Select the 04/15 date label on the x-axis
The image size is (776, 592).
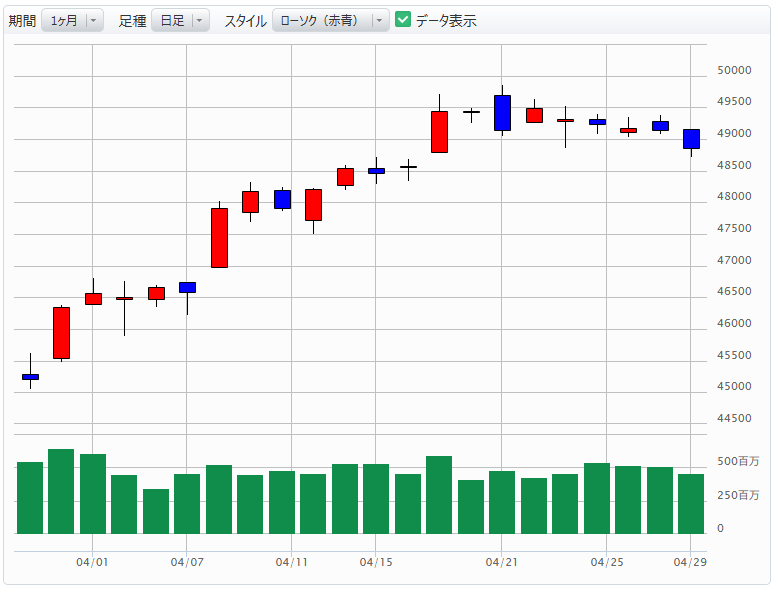click(x=375, y=563)
